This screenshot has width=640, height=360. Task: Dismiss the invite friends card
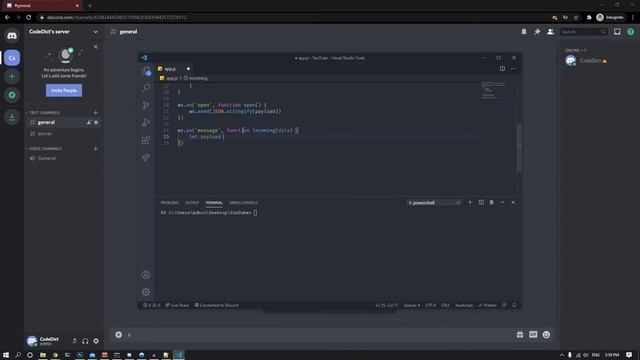click(x=96, y=47)
